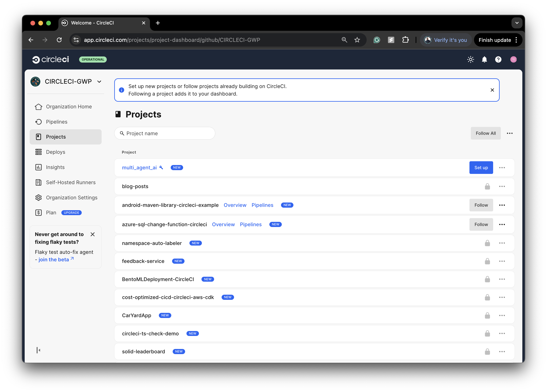
Task: Open the ellipsis menu next to Follow All
Action: point(510,133)
